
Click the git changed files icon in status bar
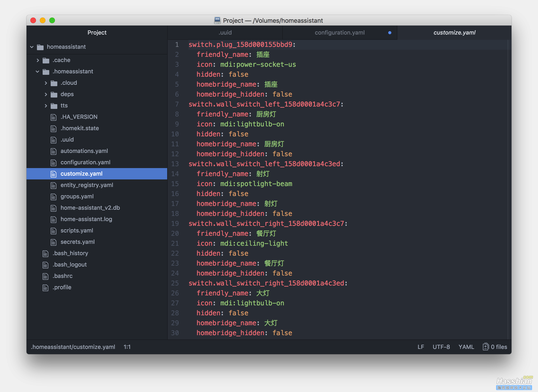pos(486,347)
